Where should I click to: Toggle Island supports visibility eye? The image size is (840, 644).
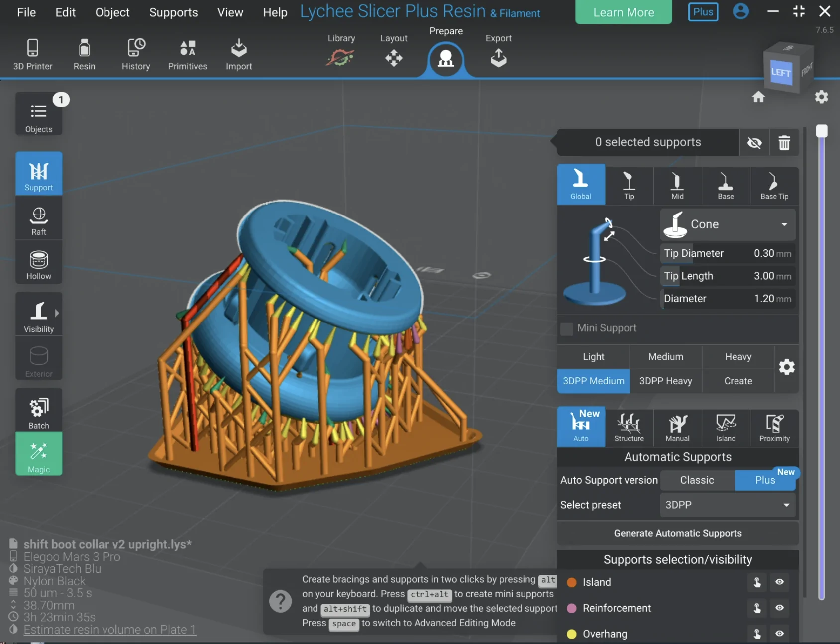pyautogui.click(x=779, y=582)
